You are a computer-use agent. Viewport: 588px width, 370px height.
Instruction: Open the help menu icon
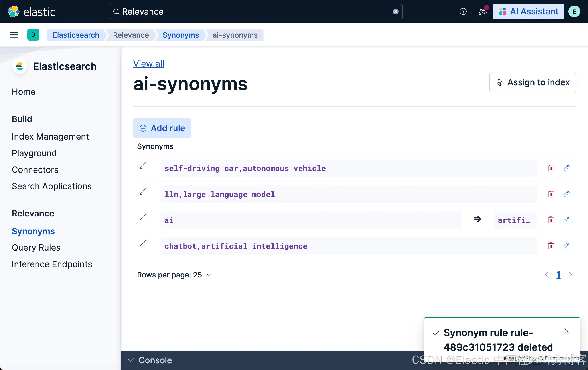pos(463,12)
